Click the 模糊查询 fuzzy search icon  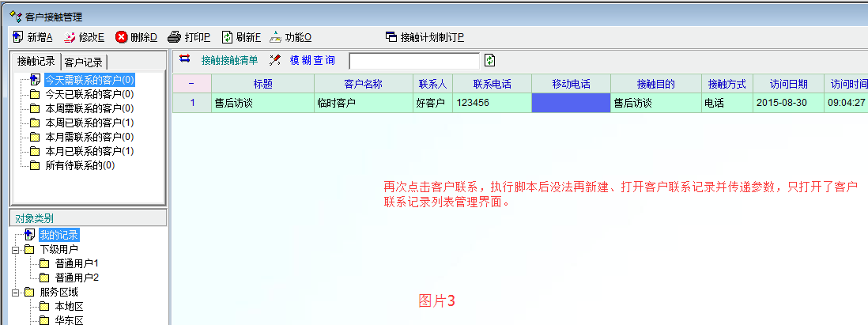coord(275,60)
